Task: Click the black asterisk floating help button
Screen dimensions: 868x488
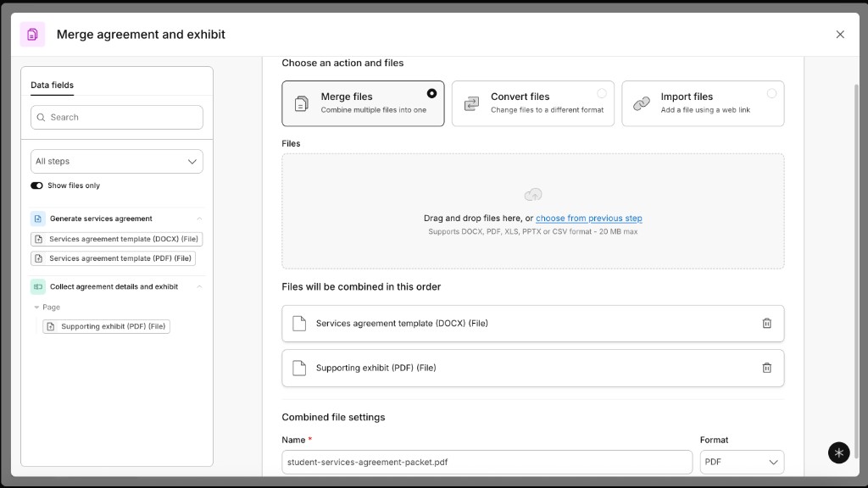Action: pyautogui.click(x=838, y=452)
